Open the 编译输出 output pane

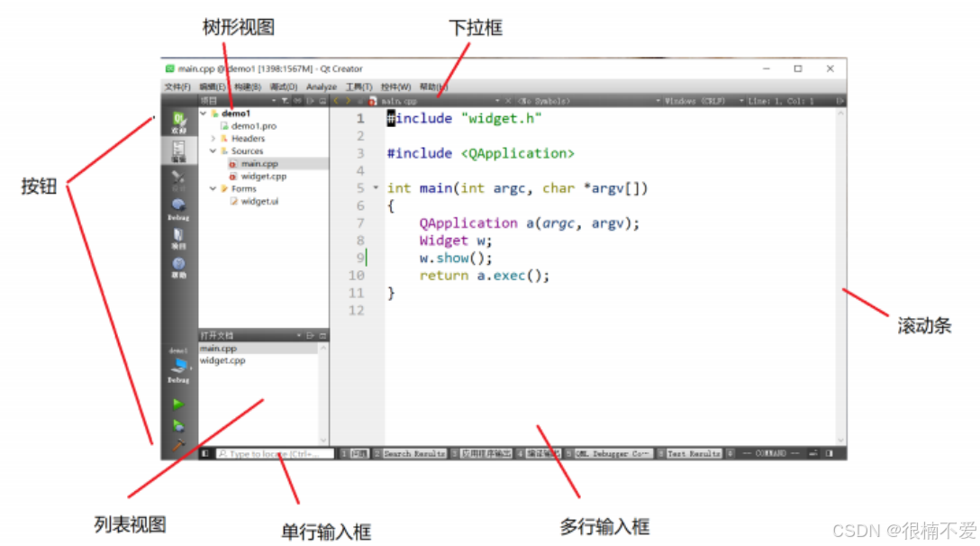click(539, 453)
